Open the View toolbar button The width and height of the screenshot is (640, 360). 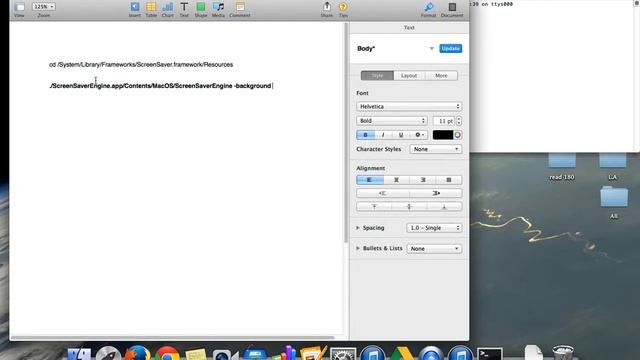click(x=19, y=9)
